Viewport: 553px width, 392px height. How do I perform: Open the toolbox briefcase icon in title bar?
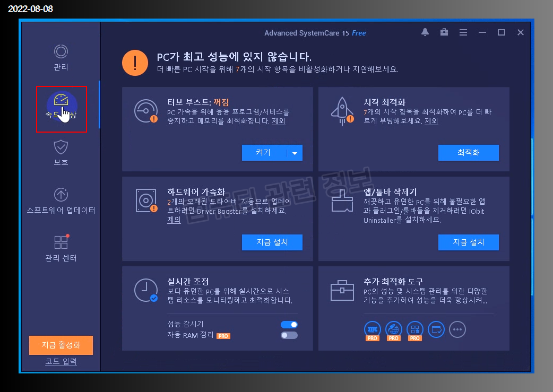[444, 32]
